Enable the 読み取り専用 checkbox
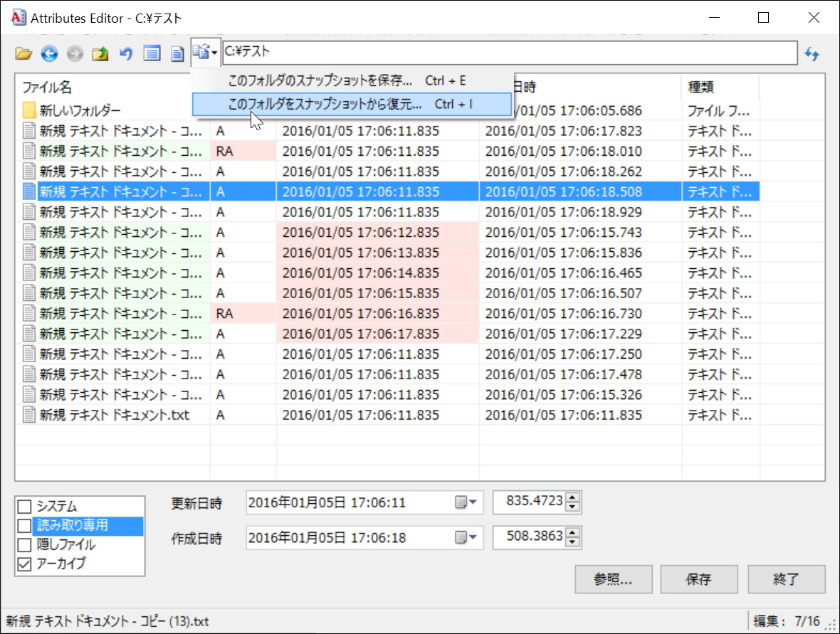 click(25, 526)
